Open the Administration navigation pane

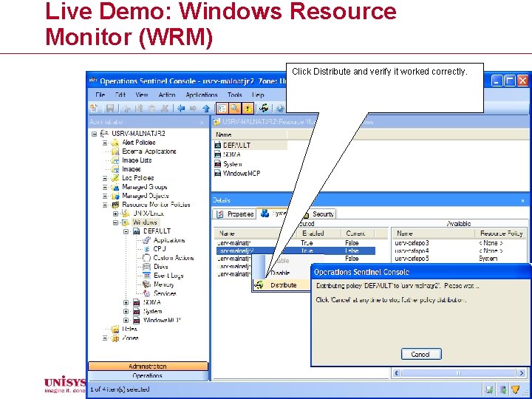[148, 366]
